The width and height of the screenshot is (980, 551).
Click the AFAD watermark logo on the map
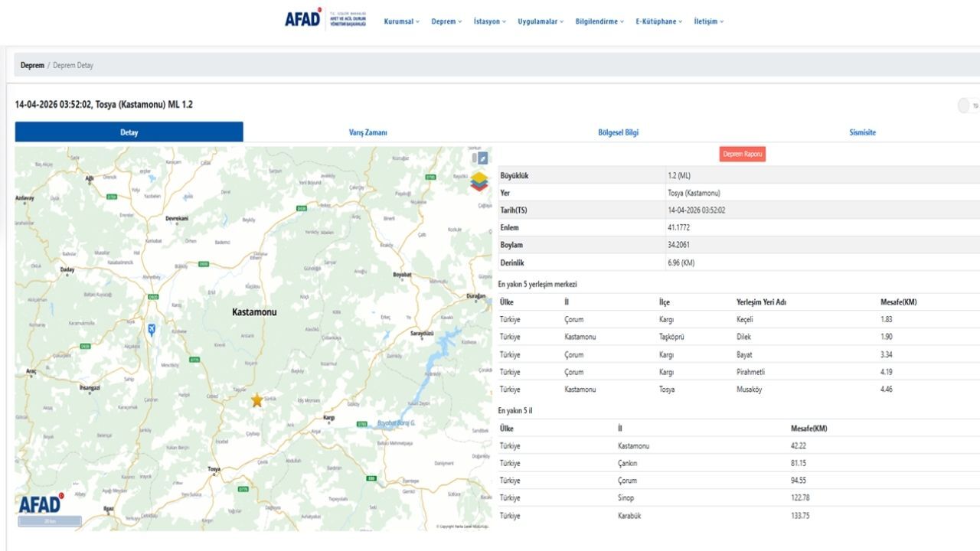[x=41, y=504]
